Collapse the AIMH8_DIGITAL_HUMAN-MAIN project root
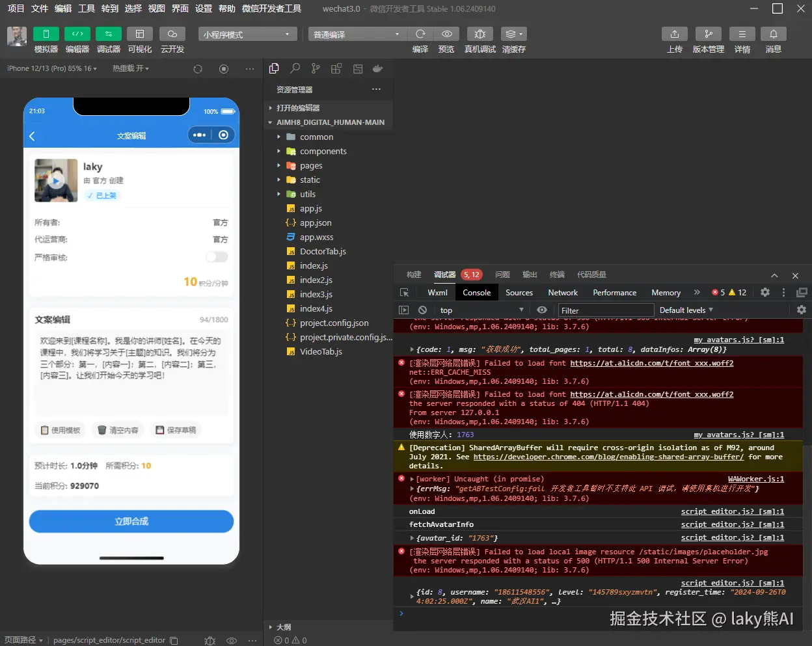Image resolution: width=812 pixels, height=646 pixels. [328, 122]
